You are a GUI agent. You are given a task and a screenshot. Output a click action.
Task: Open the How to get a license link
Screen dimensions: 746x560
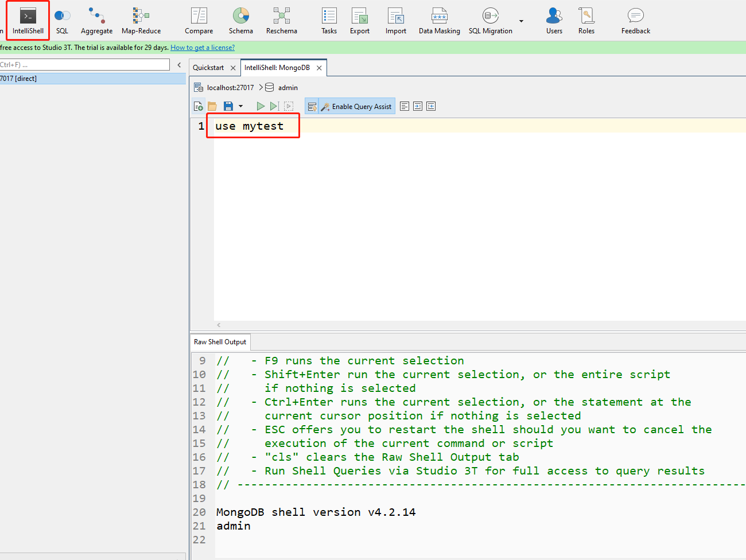tap(202, 47)
